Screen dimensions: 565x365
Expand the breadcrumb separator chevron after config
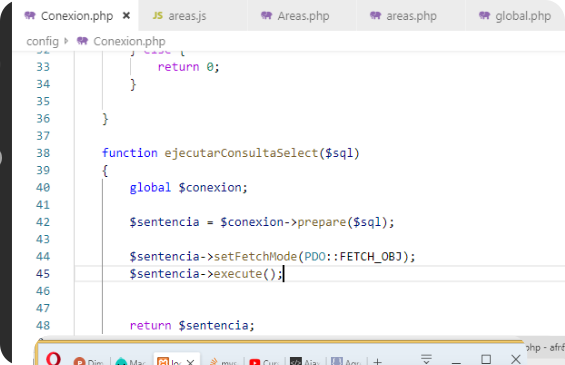pos(66,41)
